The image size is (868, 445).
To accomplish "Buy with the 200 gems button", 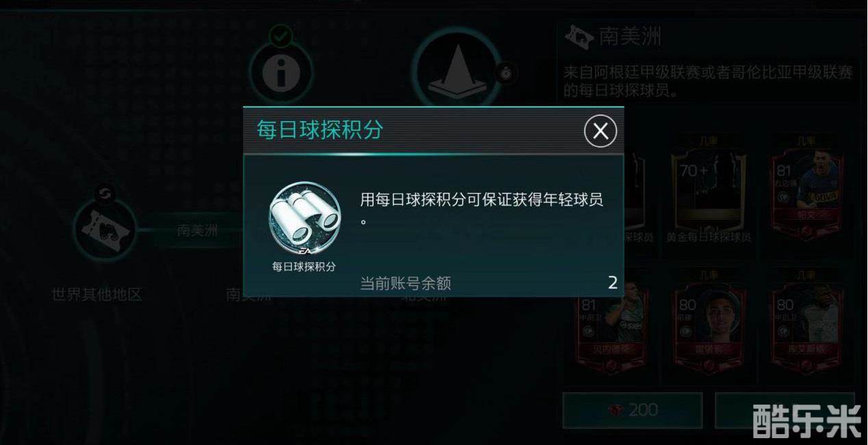I will [633, 410].
